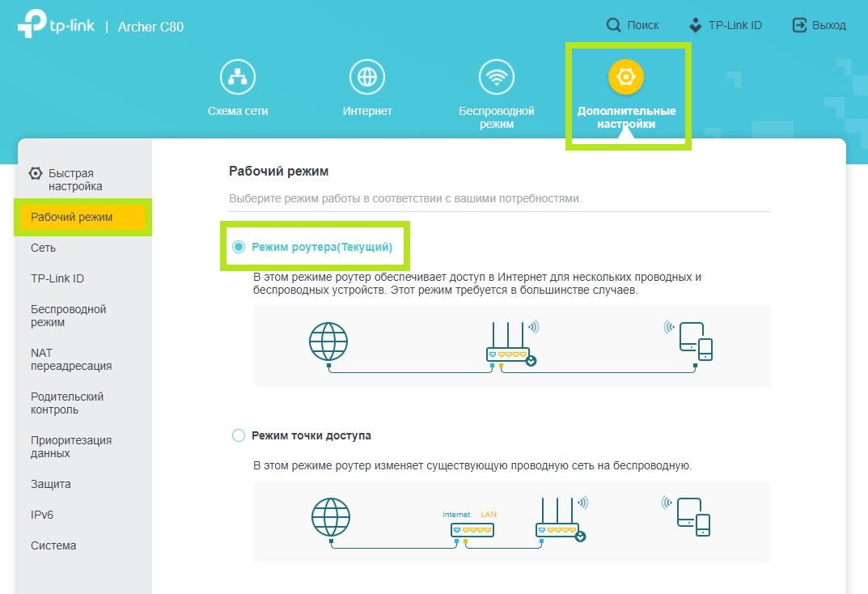
Task: Open the Беспроводной режим Wi-Fi icon
Action: pyautogui.click(x=497, y=78)
